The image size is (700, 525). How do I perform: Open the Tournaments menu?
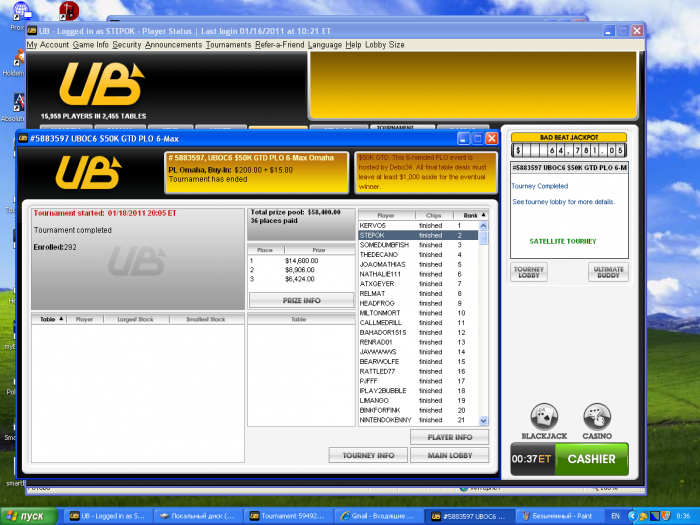point(229,45)
